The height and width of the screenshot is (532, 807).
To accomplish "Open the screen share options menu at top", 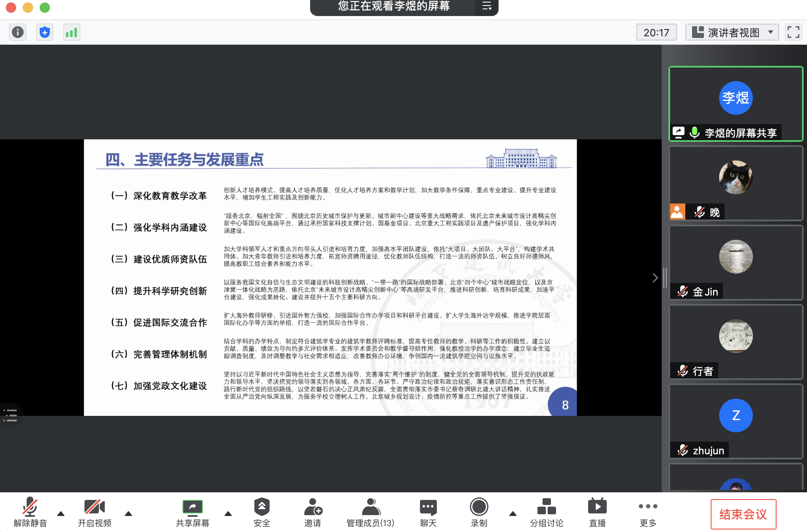I will pos(487,6).
